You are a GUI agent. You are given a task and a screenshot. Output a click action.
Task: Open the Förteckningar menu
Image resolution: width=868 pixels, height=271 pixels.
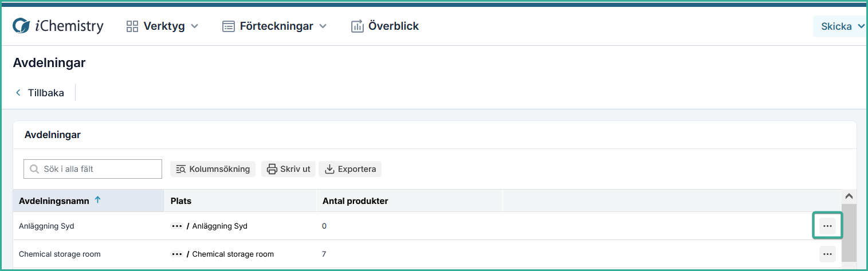274,26
